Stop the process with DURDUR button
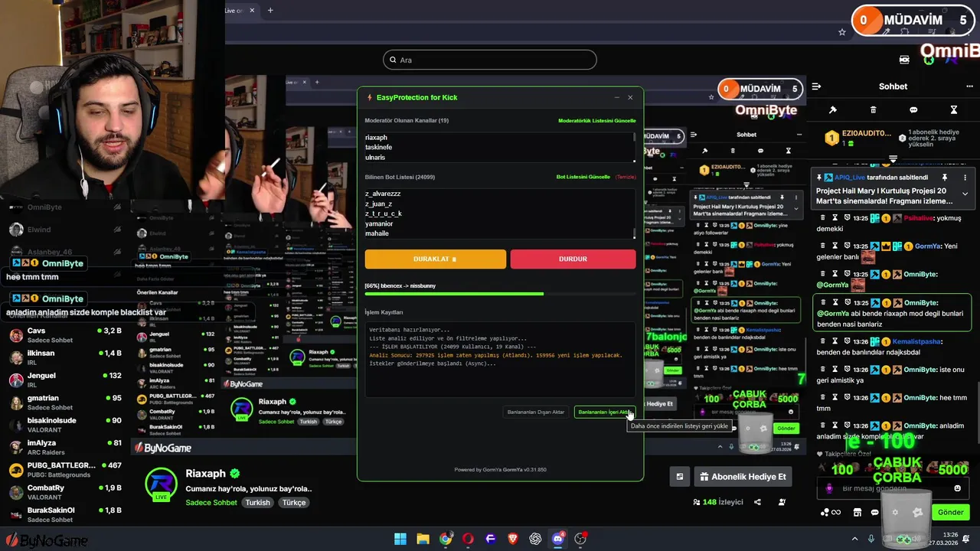The width and height of the screenshot is (980, 551). coord(573,259)
